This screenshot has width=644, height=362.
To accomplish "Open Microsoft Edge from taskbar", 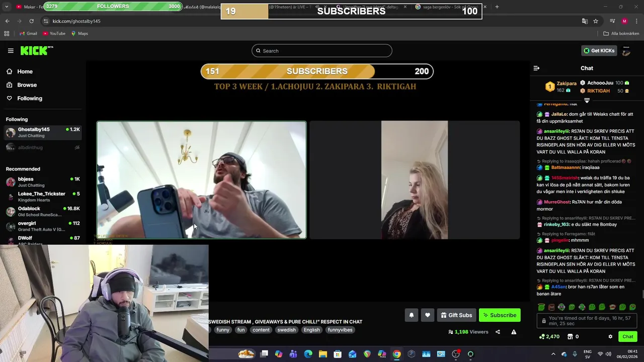I will [308, 354].
